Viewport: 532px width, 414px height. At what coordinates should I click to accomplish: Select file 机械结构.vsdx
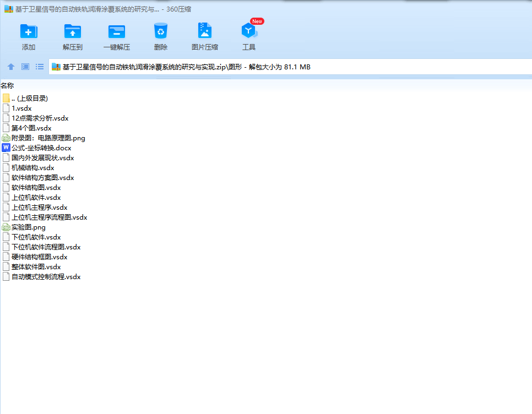point(33,168)
